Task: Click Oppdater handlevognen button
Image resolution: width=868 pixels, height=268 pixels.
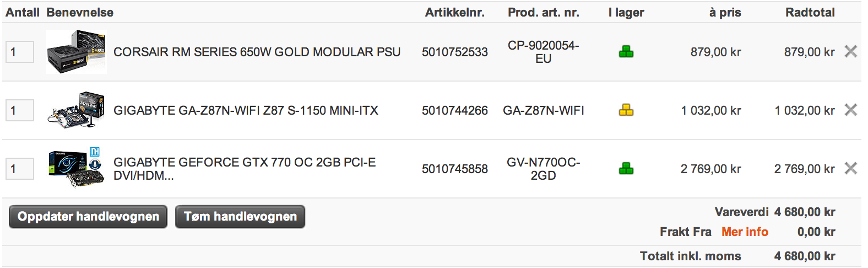Action: tap(88, 217)
